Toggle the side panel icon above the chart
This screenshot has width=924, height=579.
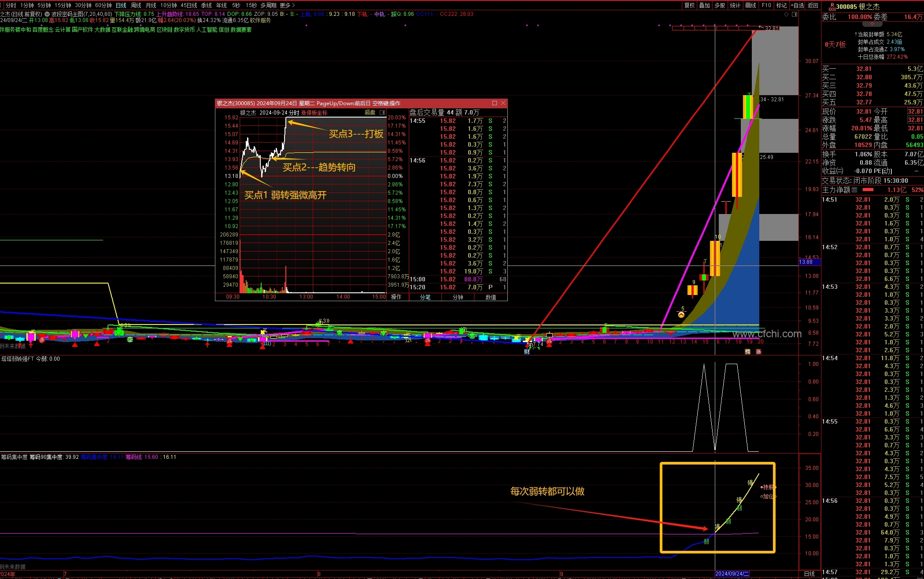pos(795,15)
